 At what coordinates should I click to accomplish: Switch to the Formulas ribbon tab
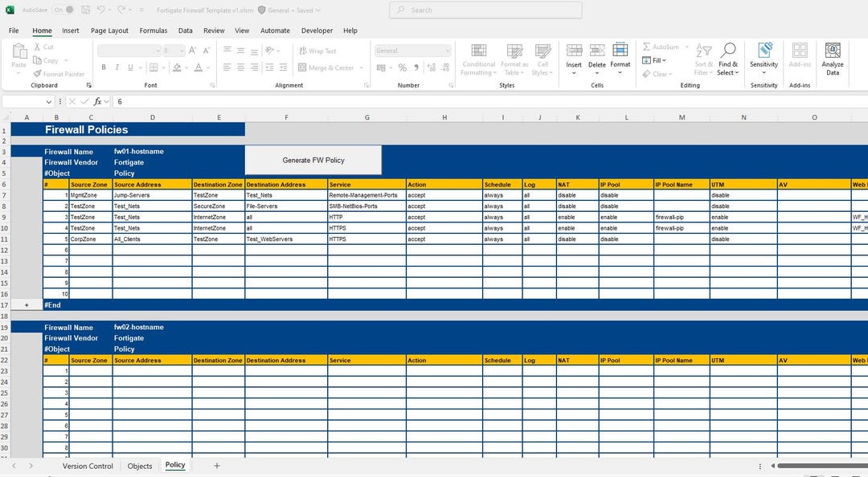click(x=153, y=30)
